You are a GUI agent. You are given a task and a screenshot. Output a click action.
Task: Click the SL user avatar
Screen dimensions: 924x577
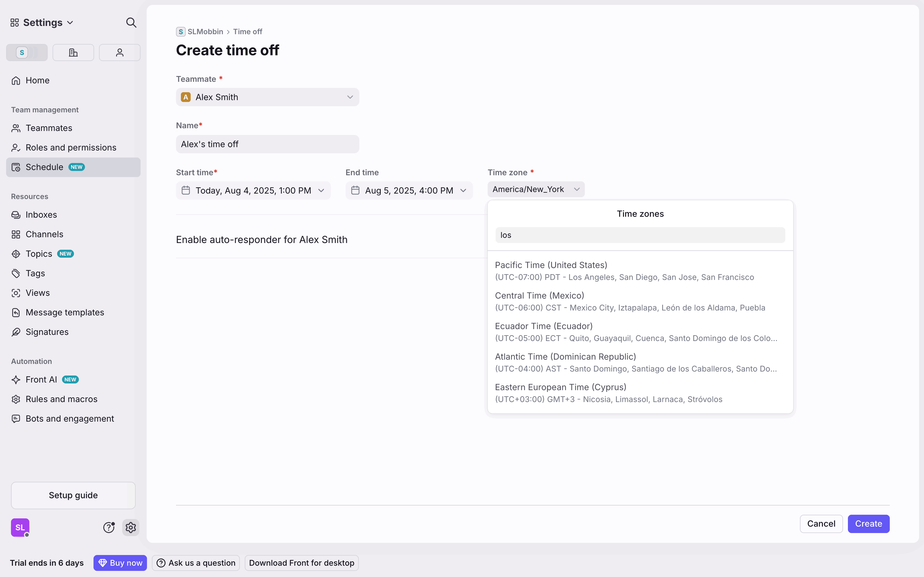coord(20,528)
